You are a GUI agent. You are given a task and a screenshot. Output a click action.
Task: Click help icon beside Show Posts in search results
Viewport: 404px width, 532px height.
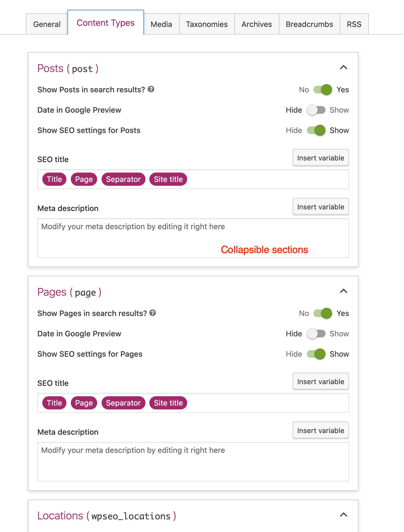[151, 89]
